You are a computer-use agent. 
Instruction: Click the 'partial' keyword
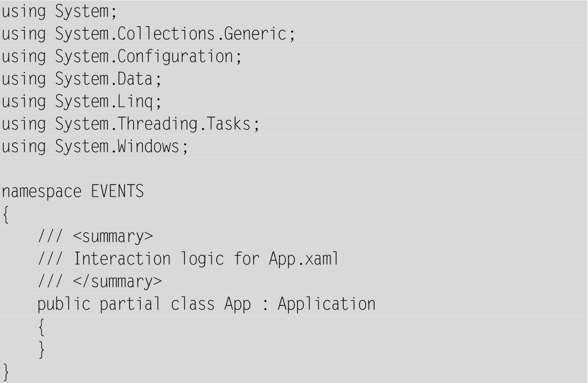point(130,304)
